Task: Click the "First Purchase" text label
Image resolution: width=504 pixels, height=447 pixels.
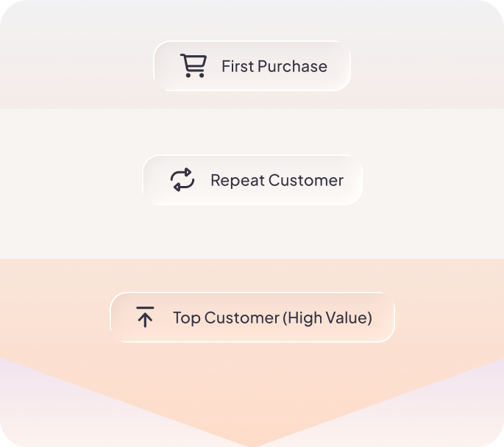Action: click(x=274, y=66)
